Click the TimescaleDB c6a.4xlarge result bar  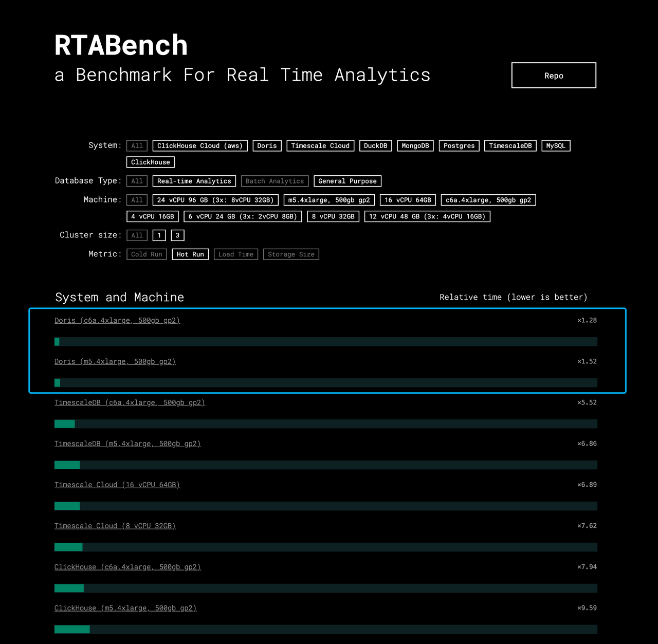[326, 424]
